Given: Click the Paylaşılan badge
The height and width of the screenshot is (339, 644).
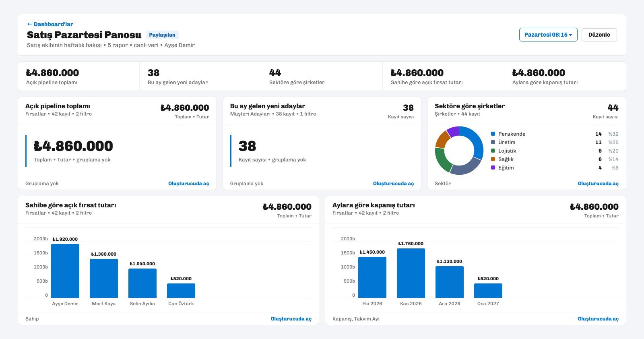Looking at the screenshot, I should (162, 35).
